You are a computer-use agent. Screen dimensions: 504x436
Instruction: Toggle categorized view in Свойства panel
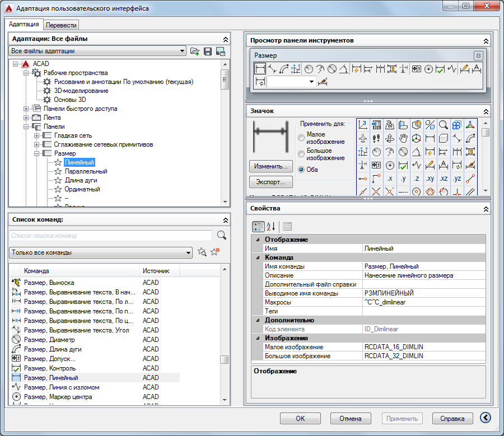258,227
